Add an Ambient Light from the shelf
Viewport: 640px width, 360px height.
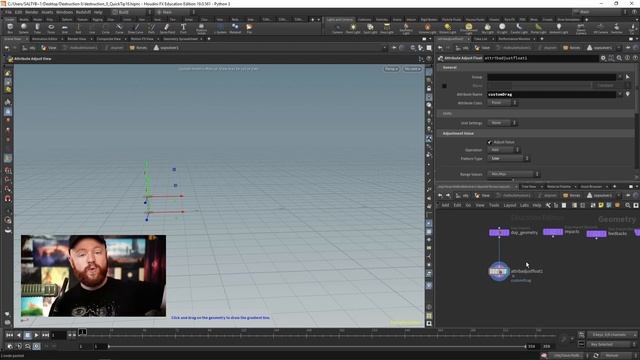(x=558, y=28)
